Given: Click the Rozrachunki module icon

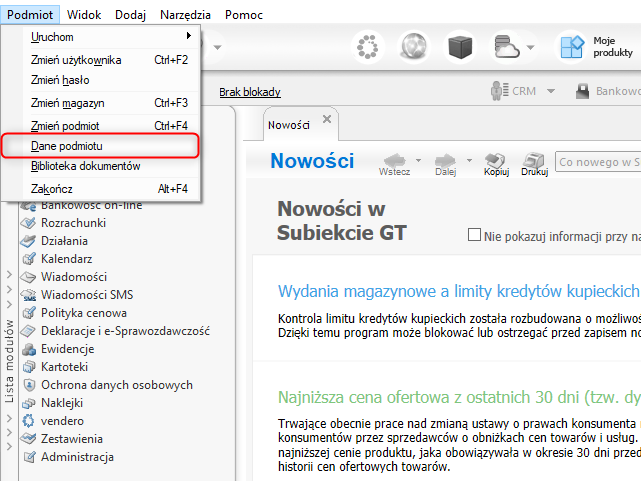Looking at the screenshot, I should [x=29, y=223].
